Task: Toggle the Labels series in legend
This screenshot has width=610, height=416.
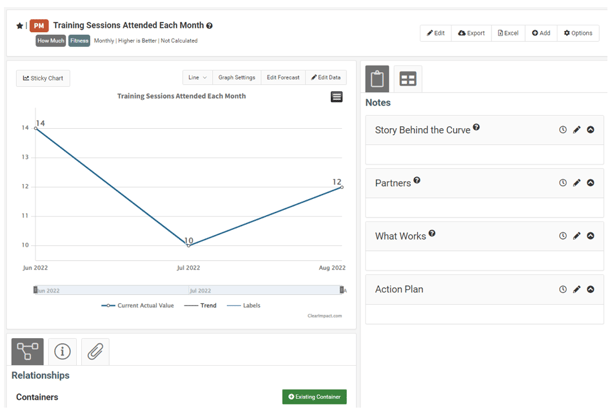Action: click(245, 305)
